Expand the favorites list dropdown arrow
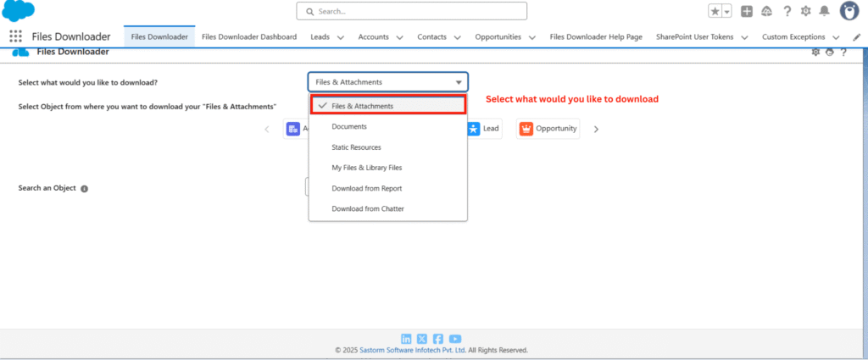This screenshot has width=868, height=360. coord(726,11)
